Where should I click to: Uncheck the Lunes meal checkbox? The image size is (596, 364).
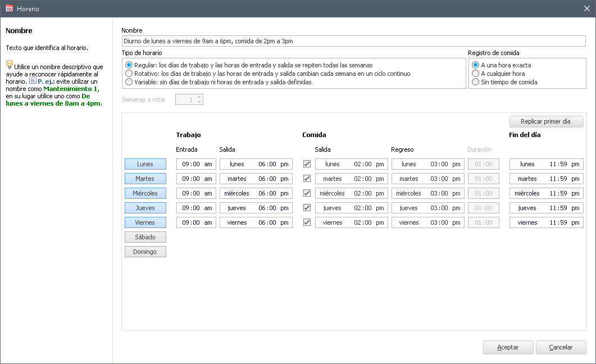point(307,164)
